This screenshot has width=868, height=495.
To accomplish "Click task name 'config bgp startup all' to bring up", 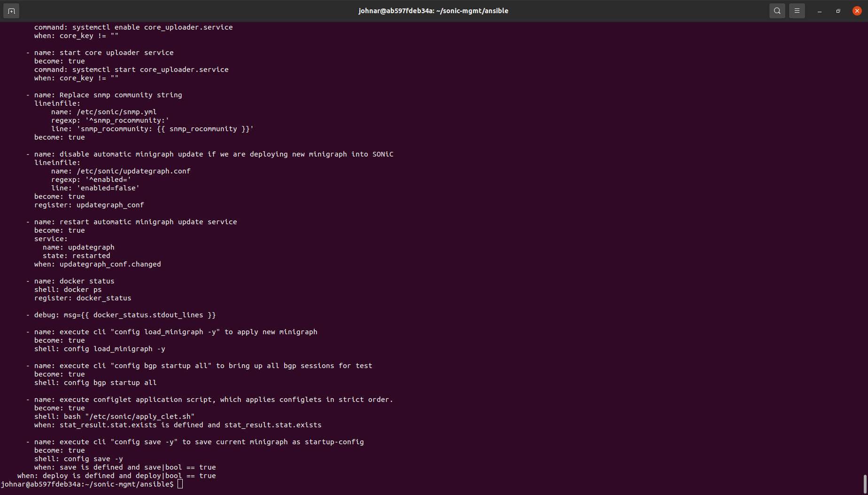I will [x=203, y=366].
